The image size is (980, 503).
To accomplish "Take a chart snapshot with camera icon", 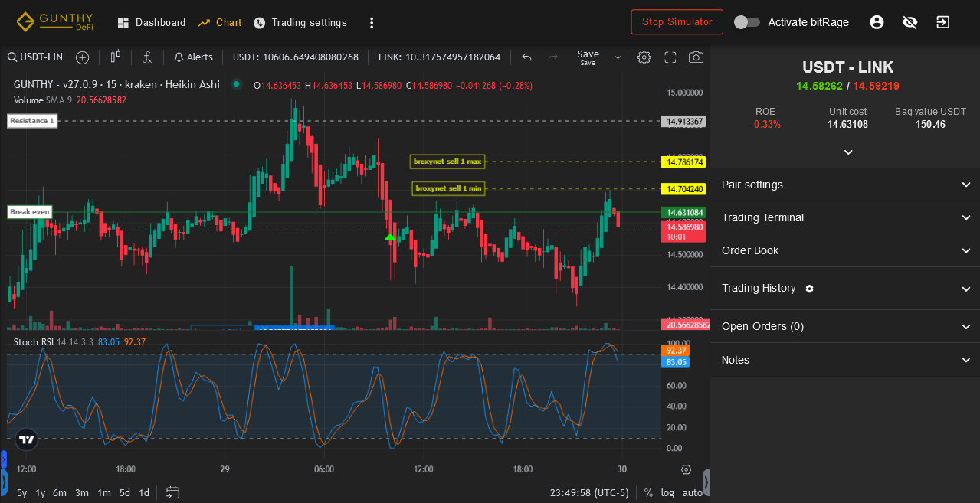I will coord(696,57).
